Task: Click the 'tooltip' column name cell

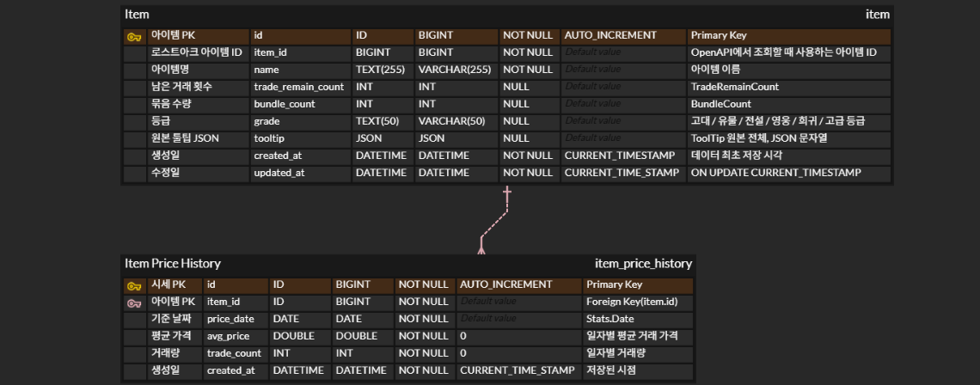Action: point(269,138)
